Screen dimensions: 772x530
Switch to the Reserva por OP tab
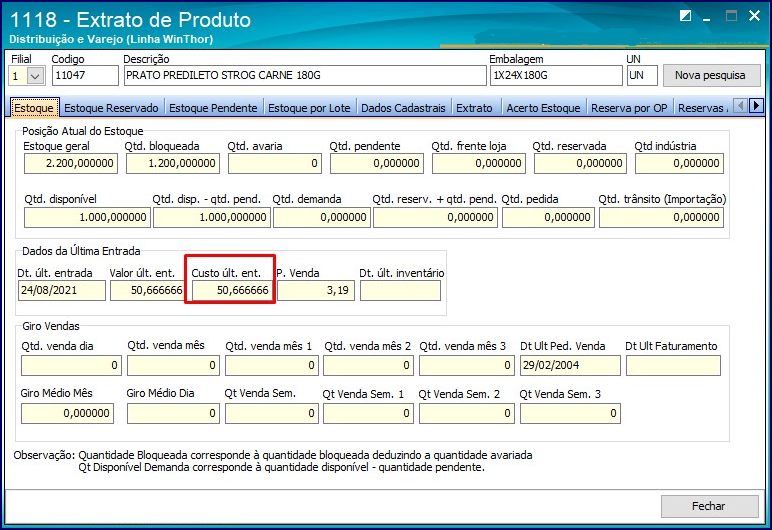click(x=629, y=108)
